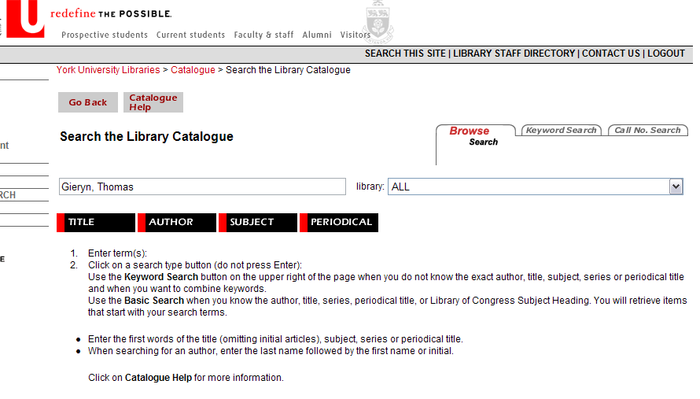Viewport: 700px width, 399px height.
Task: Visit the Alumni page
Action: pyautogui.click(x=317, y=35)
